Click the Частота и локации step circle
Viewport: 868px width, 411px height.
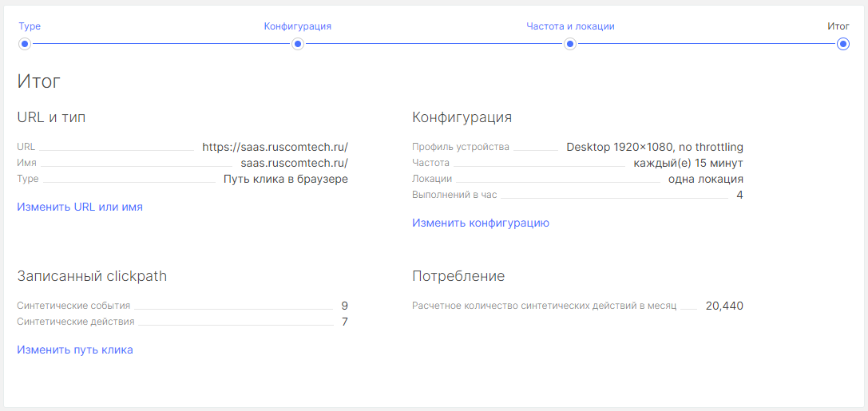coord(570,44)
